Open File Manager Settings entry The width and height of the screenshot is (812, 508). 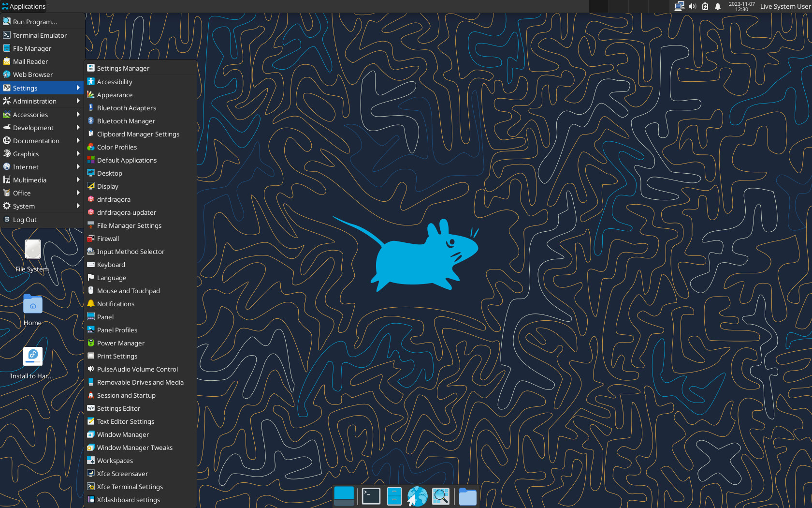point(140,225)
